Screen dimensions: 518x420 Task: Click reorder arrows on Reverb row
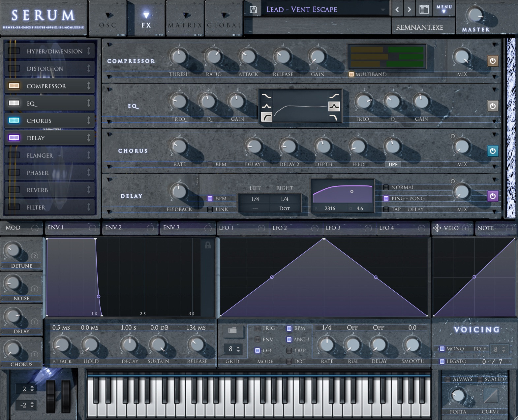[89, 190]
